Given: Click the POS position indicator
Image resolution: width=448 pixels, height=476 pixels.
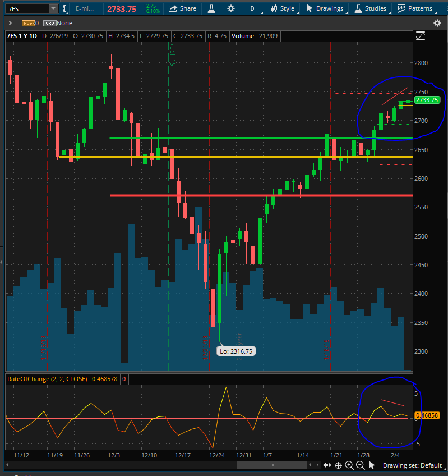Looking at the screenshot, I should [x=28, y=23].
